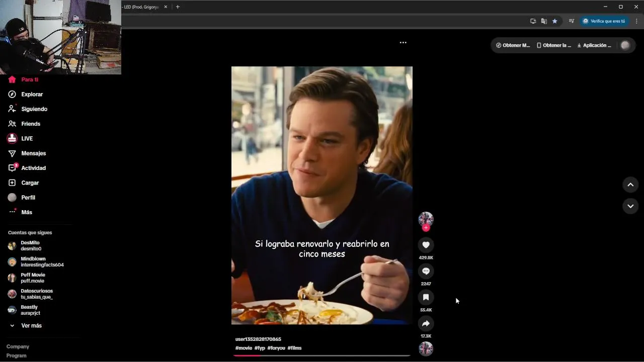The image size is (644, 362).
Task: Open the browser media controls icon
Action: coord(571,21)
